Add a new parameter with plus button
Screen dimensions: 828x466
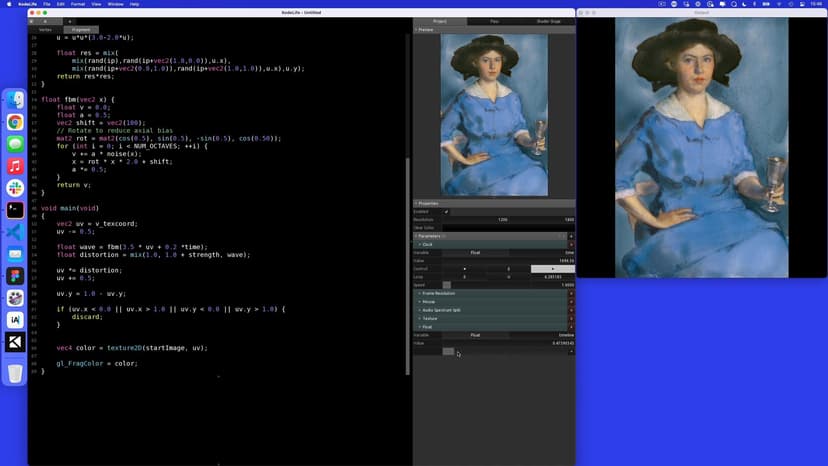pyautogui.click(x=571, y=236)
